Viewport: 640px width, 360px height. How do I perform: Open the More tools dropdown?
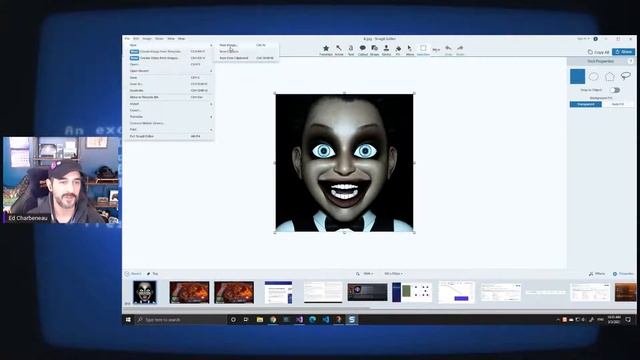coord(436,50)
